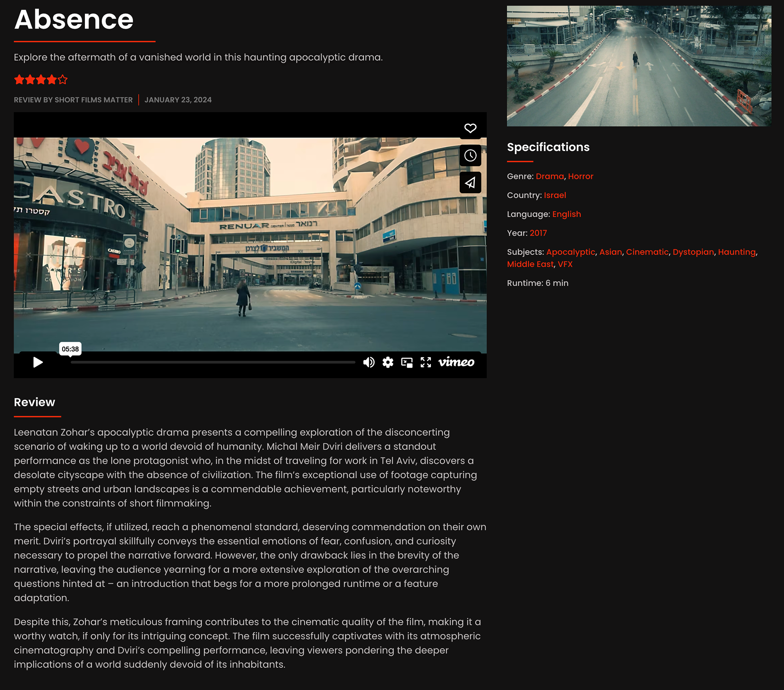
Task: Open the Apocalyptic subject tag
Action: pos(570,252)
